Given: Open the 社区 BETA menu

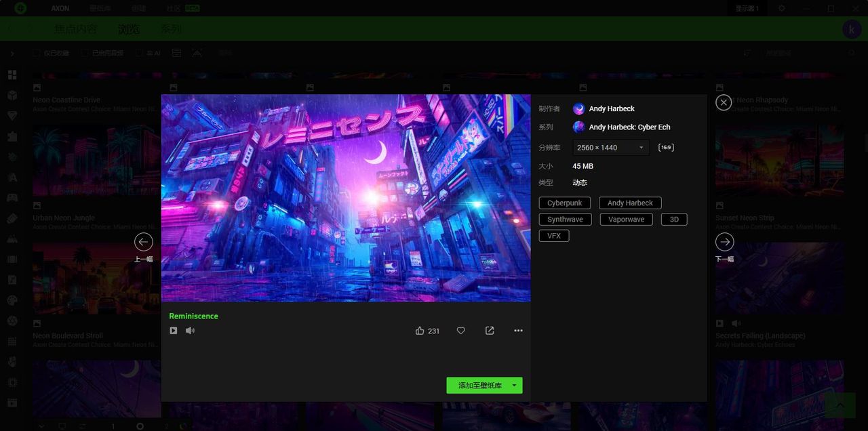Looking at the screenshot, I should tap(183, 9).
